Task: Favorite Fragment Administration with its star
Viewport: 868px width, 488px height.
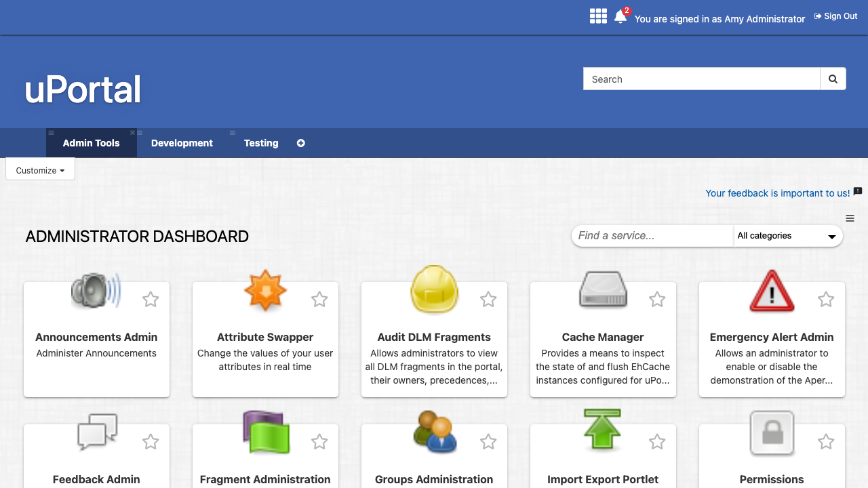Action: 319,442
